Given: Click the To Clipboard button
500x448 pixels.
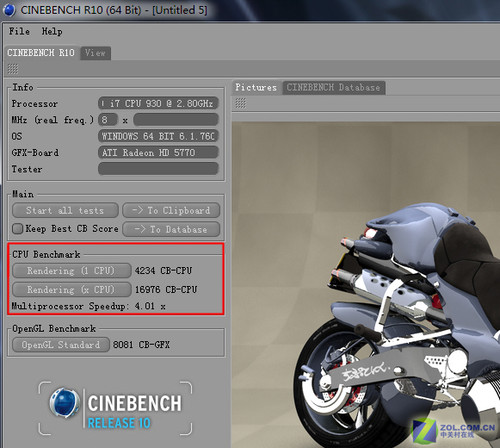Looking at the screenshot, I should coord(171,210).
